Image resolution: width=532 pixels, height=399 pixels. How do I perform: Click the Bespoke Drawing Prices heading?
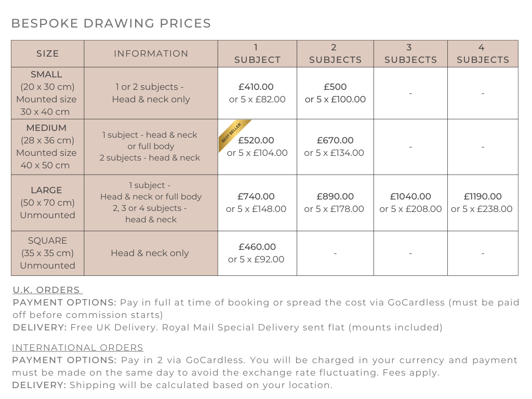[111, 23]
